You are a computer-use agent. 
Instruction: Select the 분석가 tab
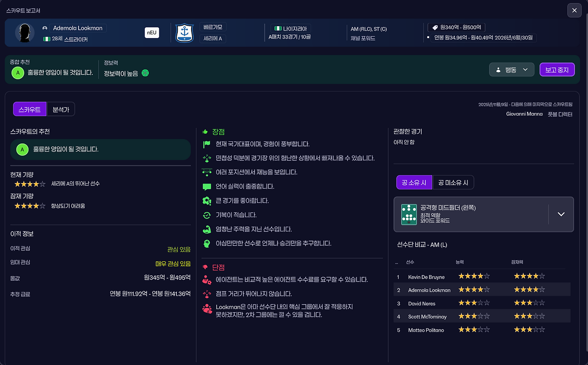[x=61, y=109]
